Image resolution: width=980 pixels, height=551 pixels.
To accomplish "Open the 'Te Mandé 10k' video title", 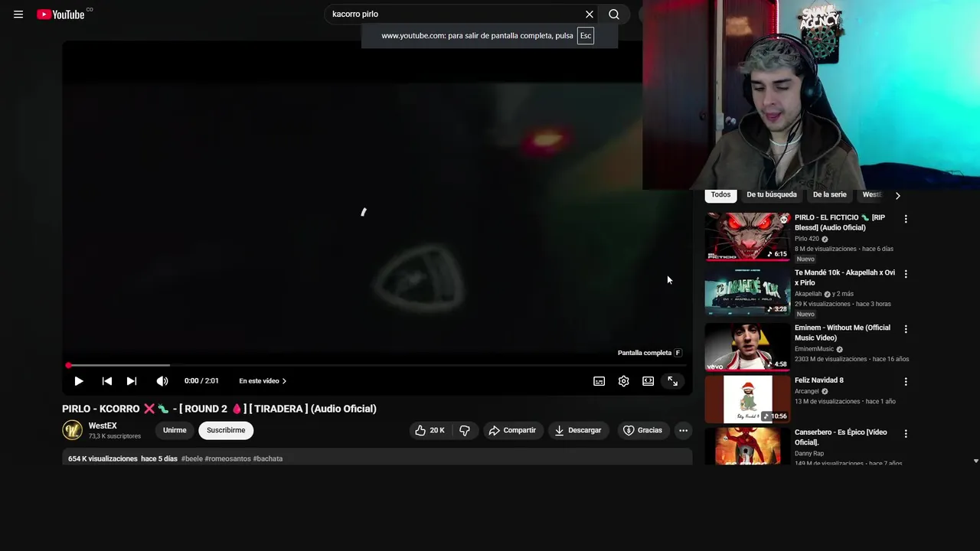I will tap(844, 278).
